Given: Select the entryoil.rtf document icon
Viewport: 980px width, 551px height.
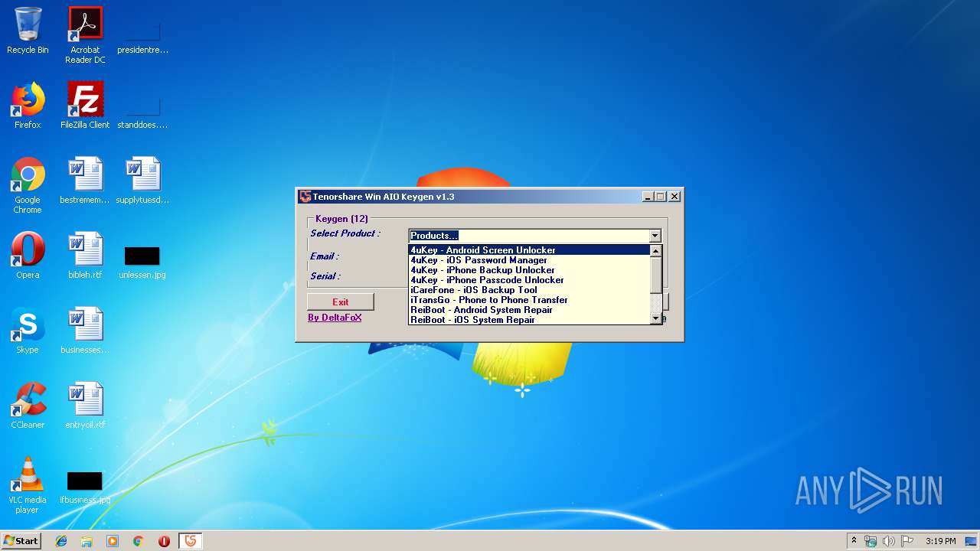Looking at the screenshot, I should [x=85, y=406].
